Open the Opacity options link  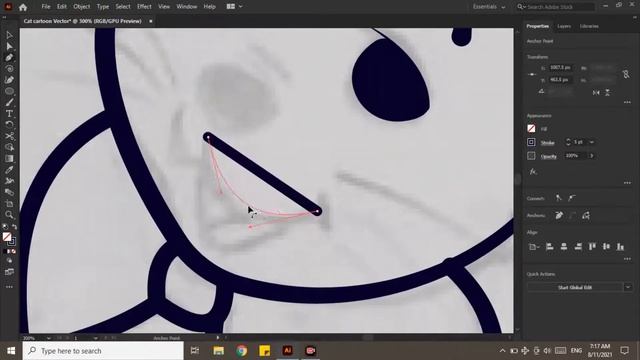point(549,156)
